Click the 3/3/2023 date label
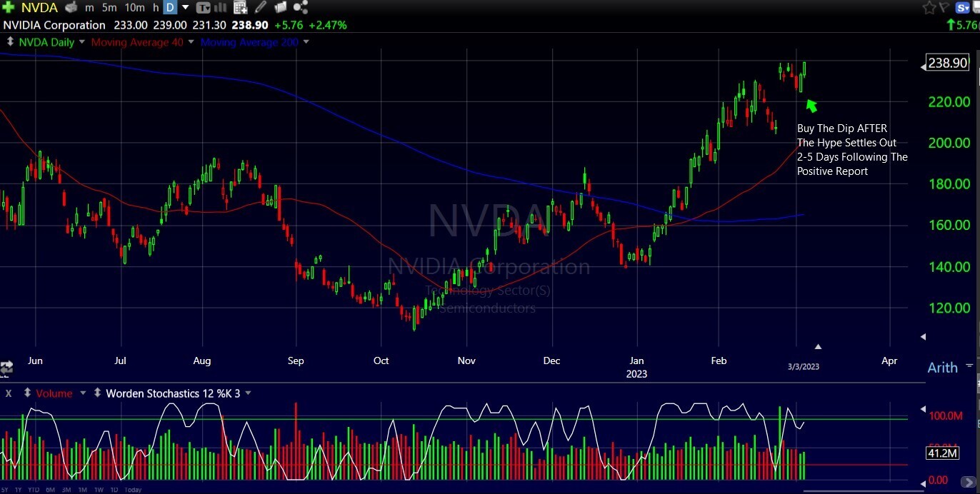 [804, 367]
